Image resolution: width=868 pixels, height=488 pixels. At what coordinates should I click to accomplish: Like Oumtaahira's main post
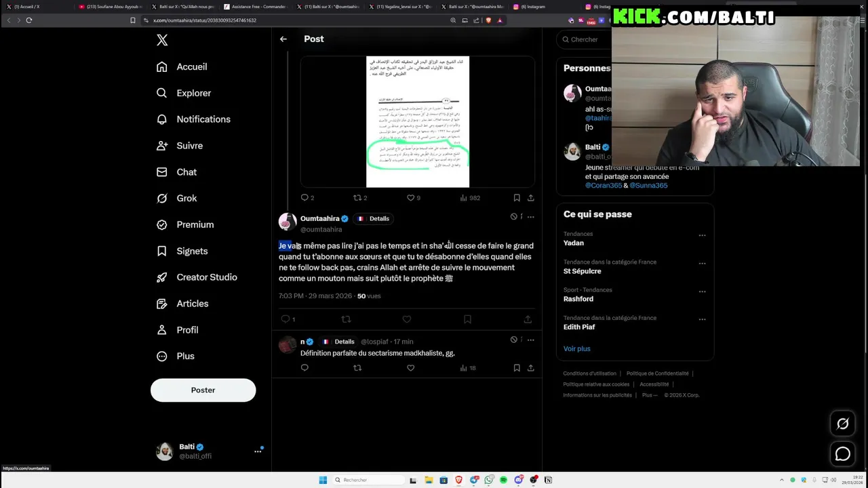pyautogui.click(x=407, y=319)
